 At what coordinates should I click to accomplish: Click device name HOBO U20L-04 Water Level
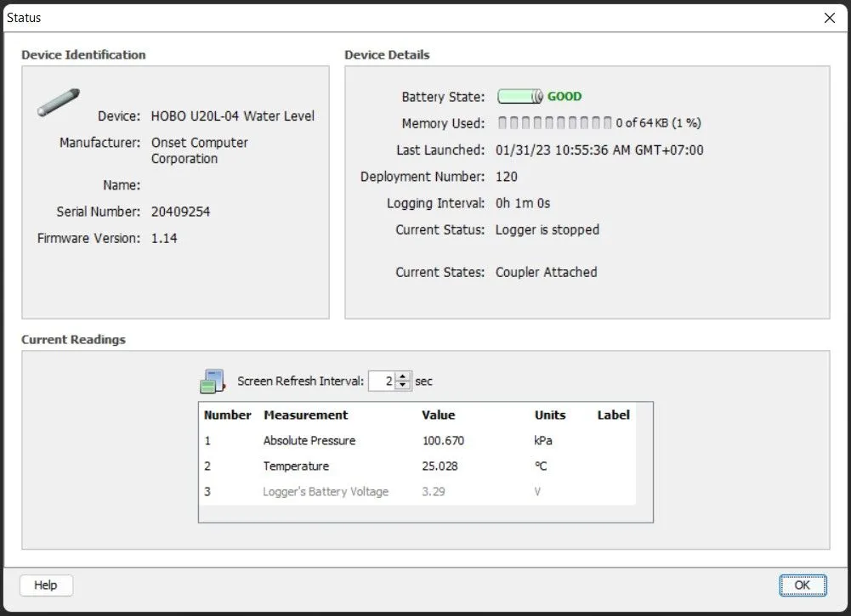coord(232,116)
